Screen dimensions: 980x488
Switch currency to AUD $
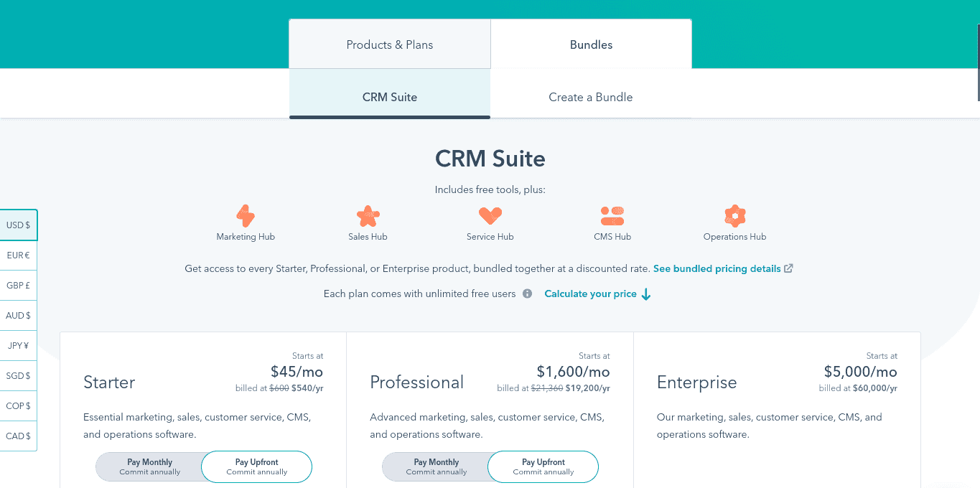click(19, 315)
